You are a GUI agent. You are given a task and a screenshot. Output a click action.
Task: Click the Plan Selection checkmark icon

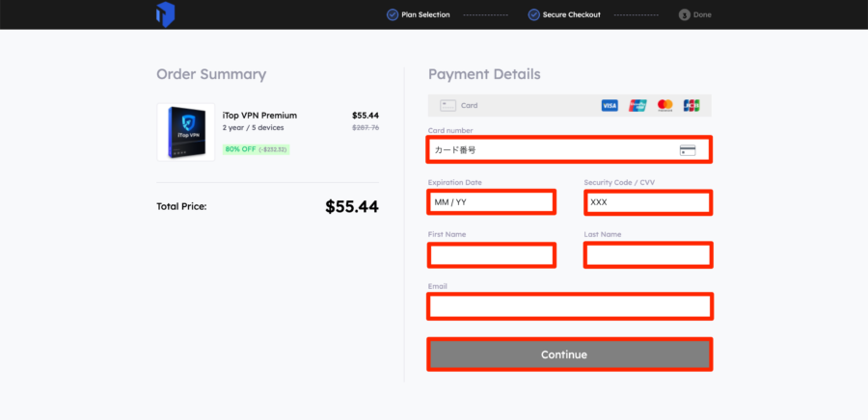[x=393, y=14]
